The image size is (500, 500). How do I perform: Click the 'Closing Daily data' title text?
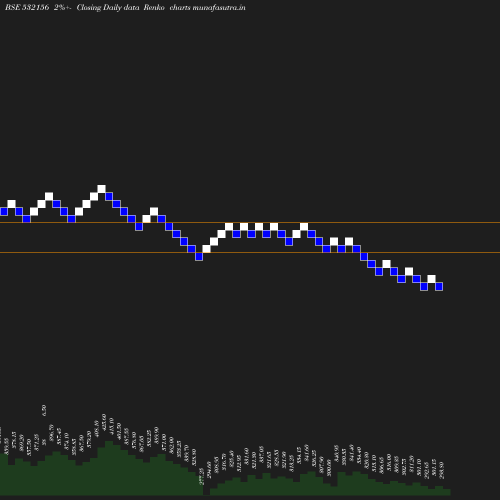pyautogui.click(x=108, y=7)
